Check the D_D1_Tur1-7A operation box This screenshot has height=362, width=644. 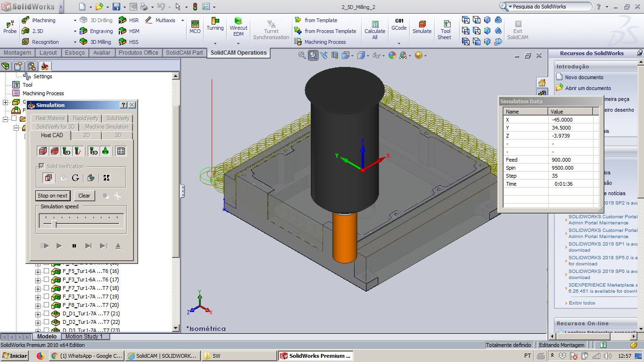[x=46, y=313]
